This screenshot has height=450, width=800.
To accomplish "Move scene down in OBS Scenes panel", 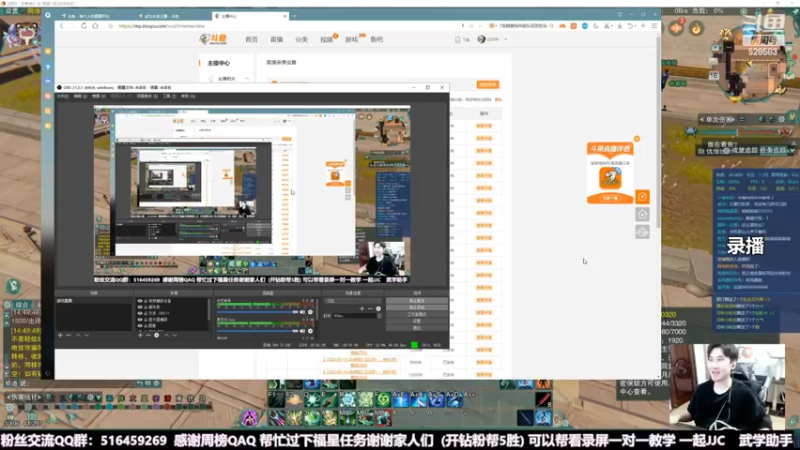I will point(86,335).
